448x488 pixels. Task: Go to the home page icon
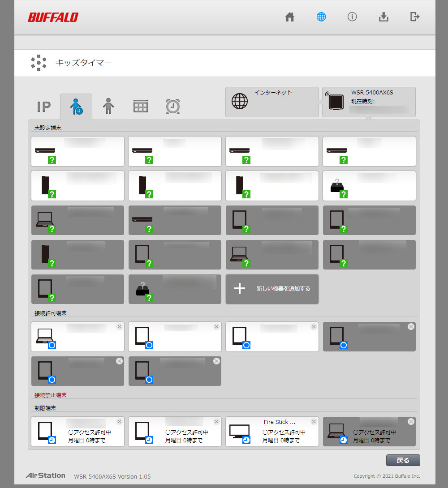(x=289, y=17)
